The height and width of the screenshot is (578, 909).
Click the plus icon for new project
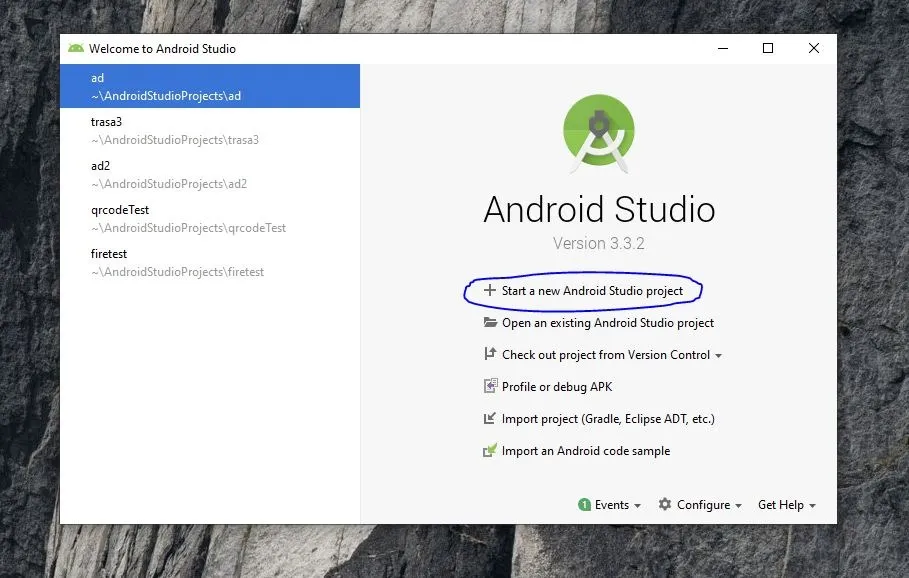click(490, 290)
